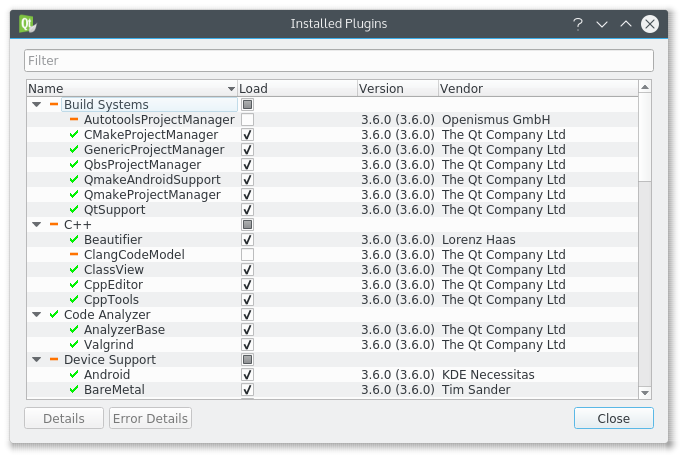The image size is (684, 459).
Task: Select the AnalyzerBase plugin row
Action: click(332, 329)
